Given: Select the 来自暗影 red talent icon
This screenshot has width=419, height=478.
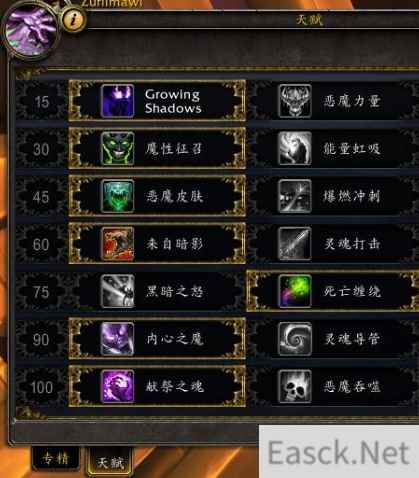Looking at the screenshot, I should [x=118, y=244].
